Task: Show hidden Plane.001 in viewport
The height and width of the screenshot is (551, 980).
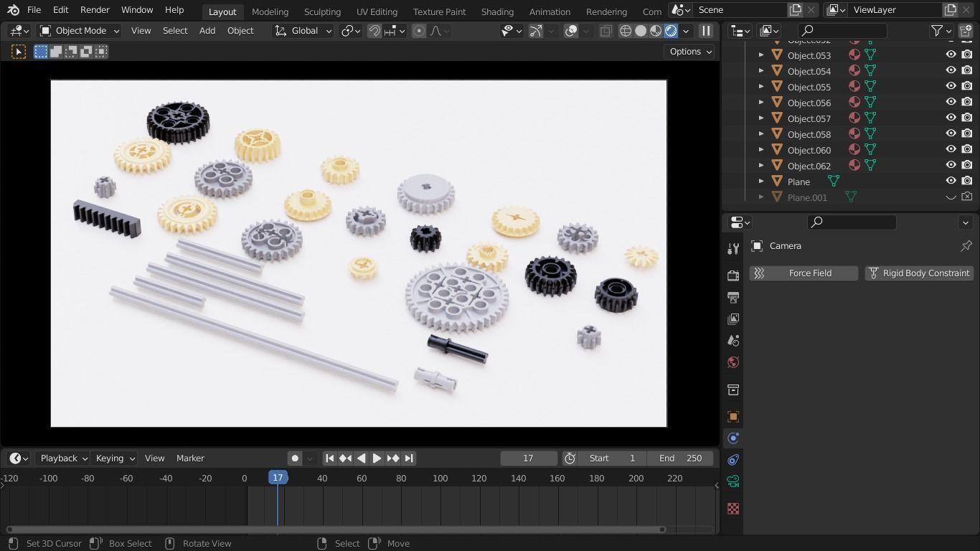Action: pyautogui.click(x=951, y=197)
